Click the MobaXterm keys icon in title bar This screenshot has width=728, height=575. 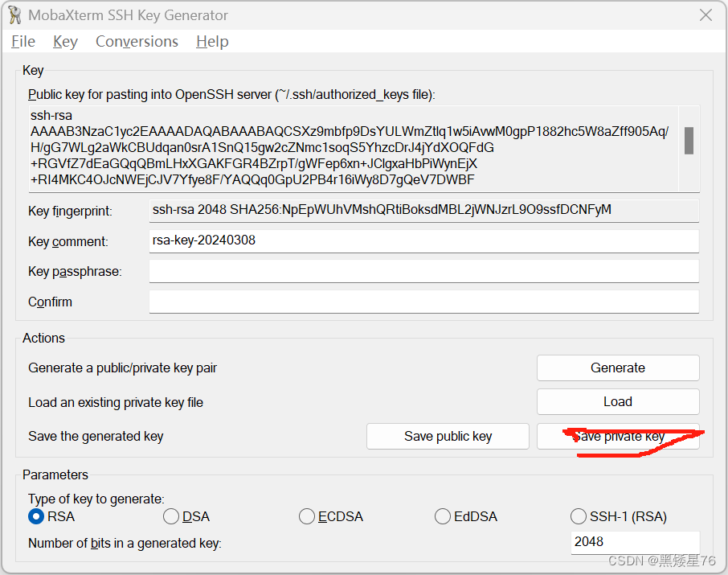(x=14, y=15)
